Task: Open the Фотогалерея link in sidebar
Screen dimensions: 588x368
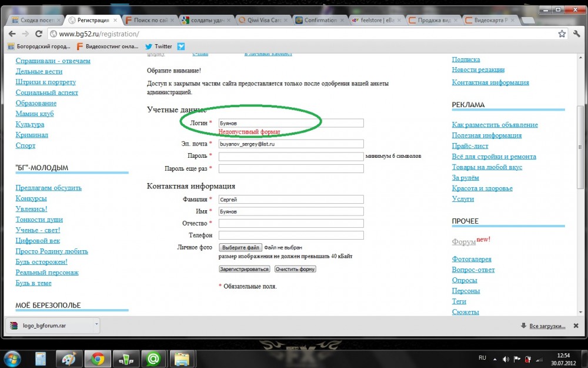Action: pos(471,259)
